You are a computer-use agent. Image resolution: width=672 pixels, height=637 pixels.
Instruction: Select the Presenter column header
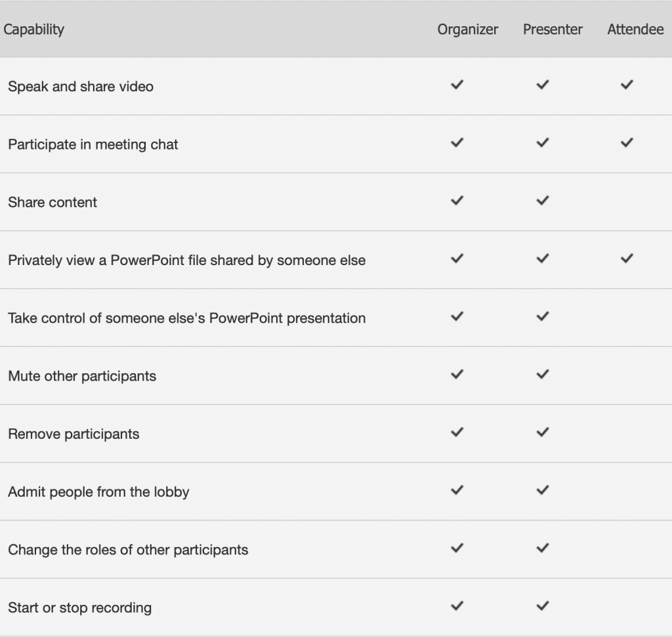click(553, 30)
